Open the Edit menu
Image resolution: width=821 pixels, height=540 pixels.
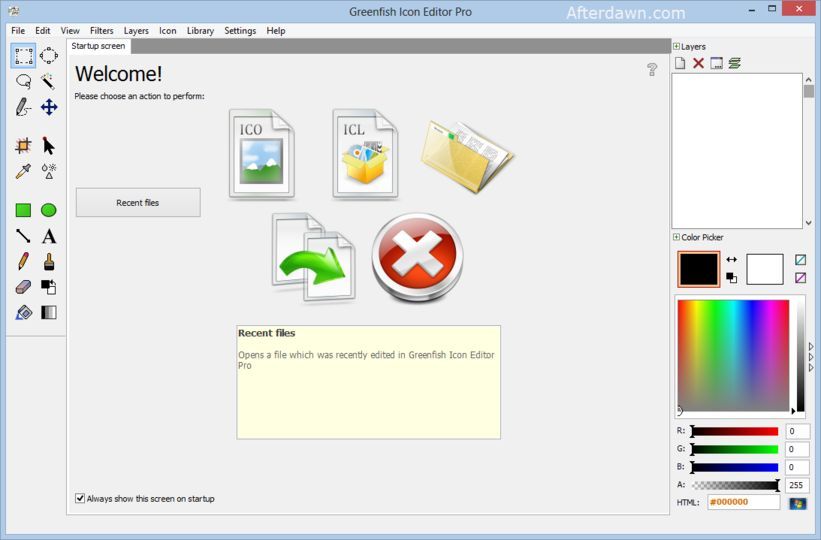43,30
